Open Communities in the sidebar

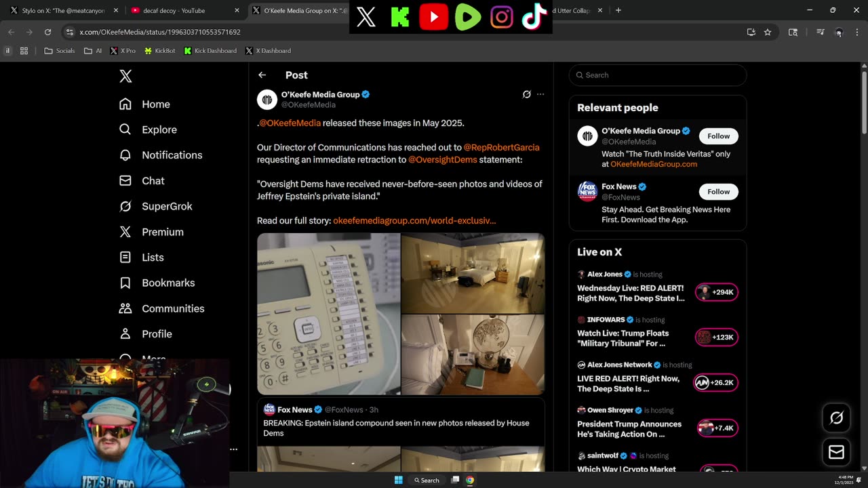point(161,308)
